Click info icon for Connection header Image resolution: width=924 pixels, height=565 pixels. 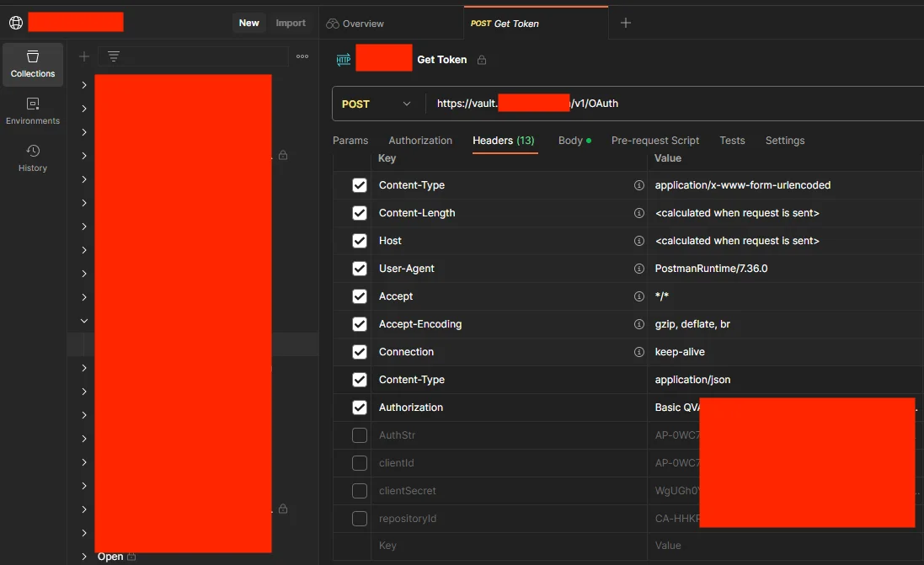tap(638, 352)
